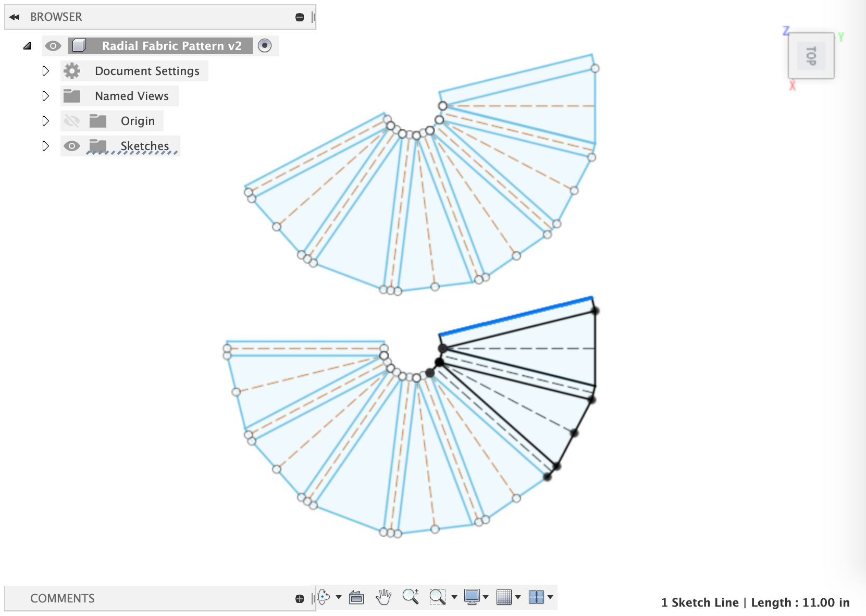Open the Orbit tool dropdown arrow
Image resolution: width=866 pixels, height=616 pixels.
pos(338,597)
